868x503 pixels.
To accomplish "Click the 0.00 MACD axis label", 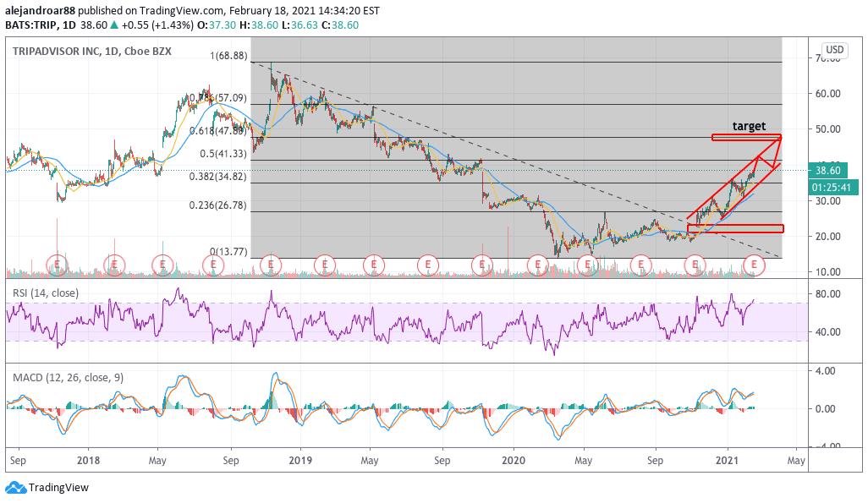I will pyautogui.click(x=826, y=409).
